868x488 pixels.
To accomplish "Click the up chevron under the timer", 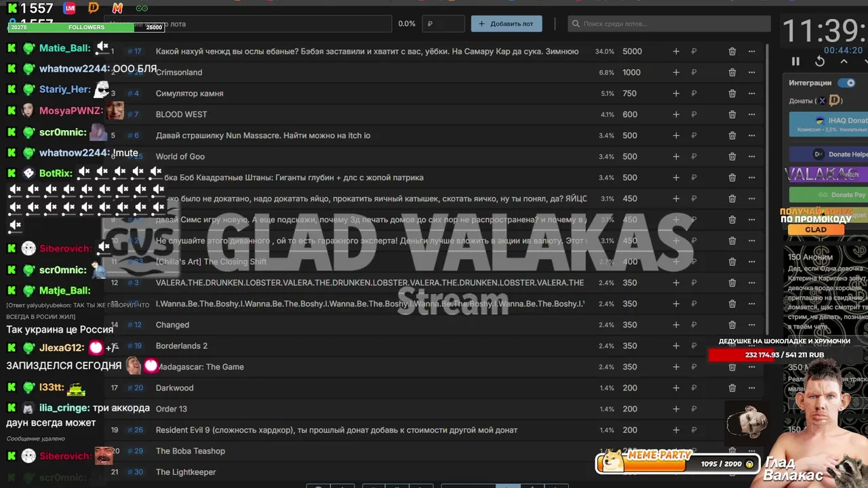I will click(844, 61).
